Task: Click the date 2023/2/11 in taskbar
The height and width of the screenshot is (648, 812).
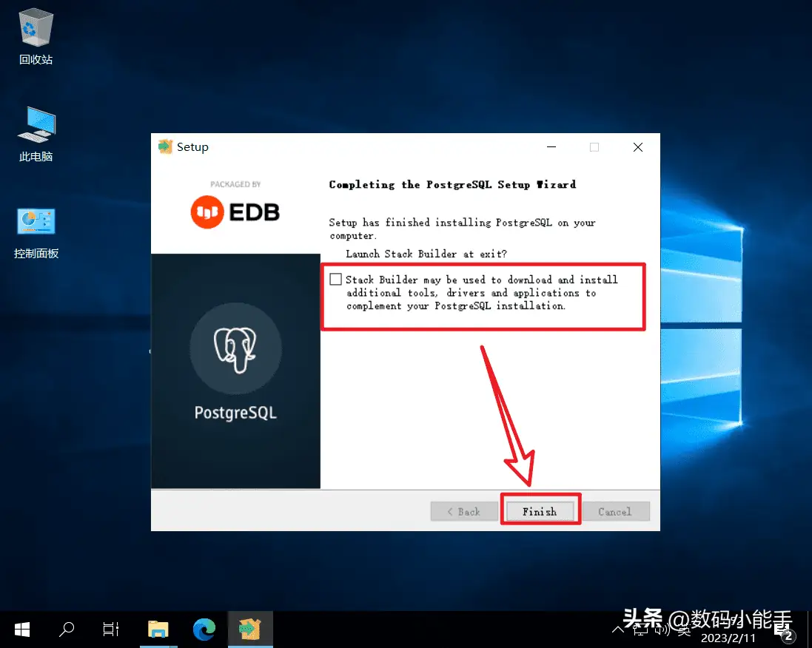Action: [728, 638]
